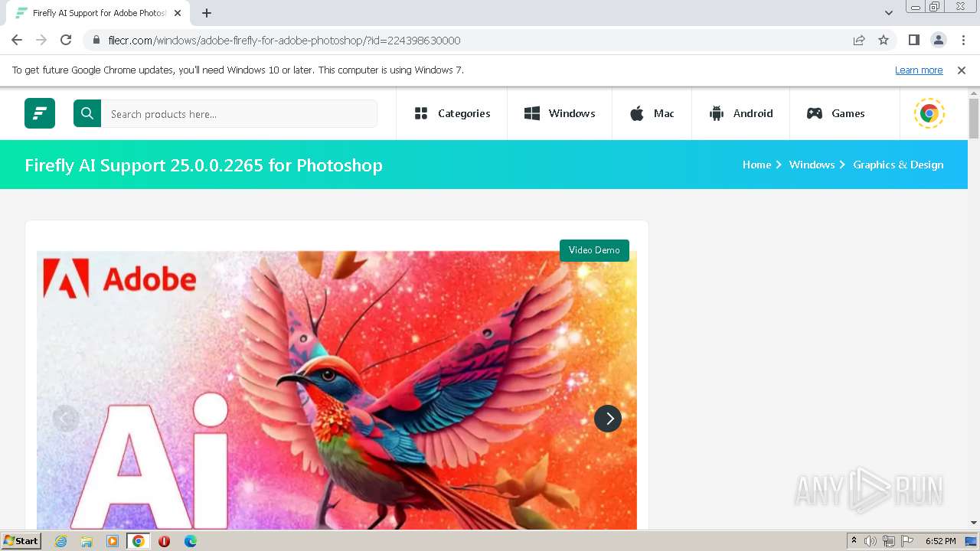Image resolution: width=980 pixels, height=551 pixels.
Task: Toggle the Chrome side panel
Action: 913,40
